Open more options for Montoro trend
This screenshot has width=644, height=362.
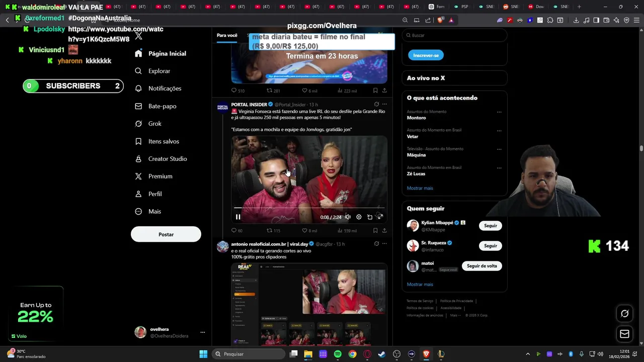point(499,112)
